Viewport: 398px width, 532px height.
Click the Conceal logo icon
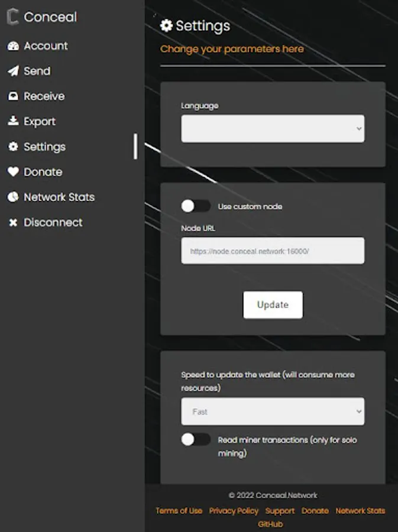[12, 17]
